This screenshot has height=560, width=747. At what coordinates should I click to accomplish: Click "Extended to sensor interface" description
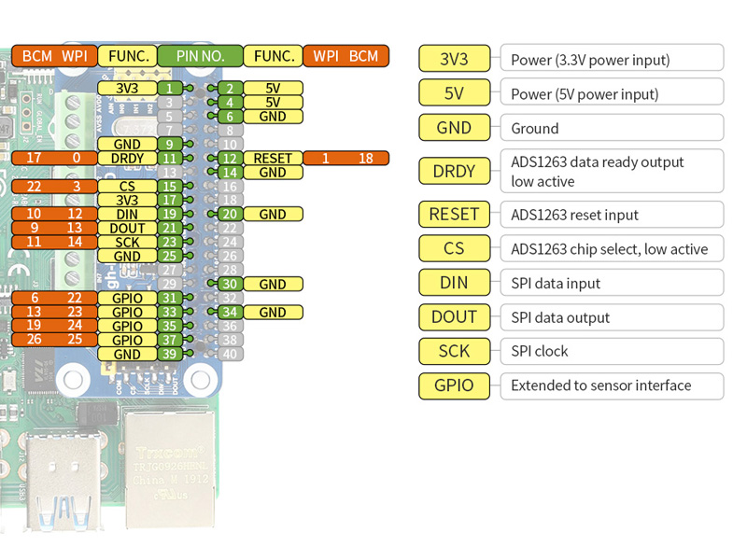(x=613, y=385)
